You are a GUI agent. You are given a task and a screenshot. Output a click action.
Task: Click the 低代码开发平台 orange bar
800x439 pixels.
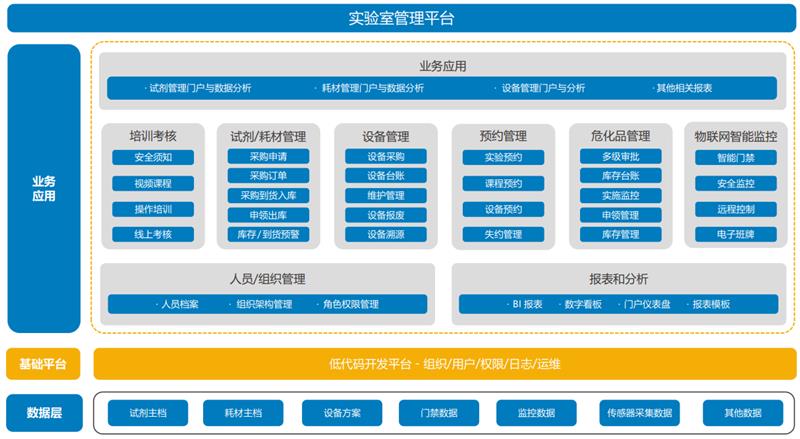pos(444,364)
